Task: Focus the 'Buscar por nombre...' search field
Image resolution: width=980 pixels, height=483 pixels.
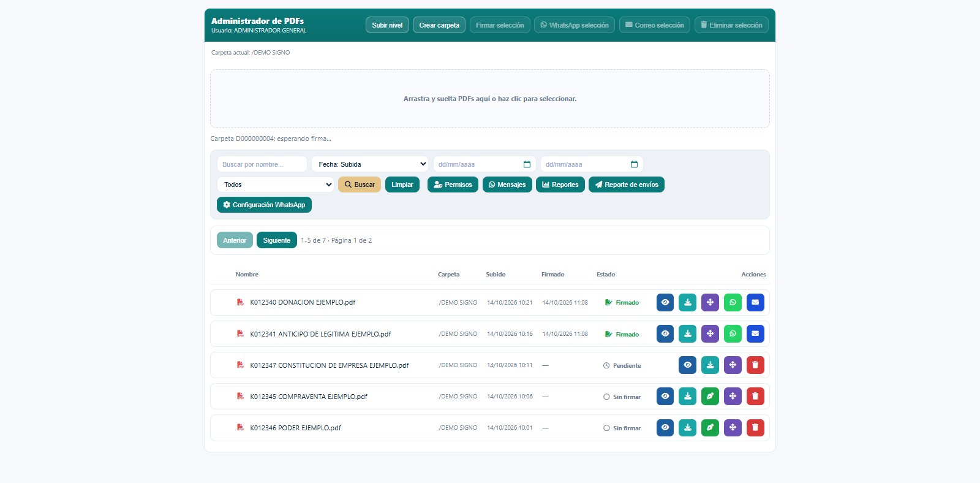Action: 262,164
